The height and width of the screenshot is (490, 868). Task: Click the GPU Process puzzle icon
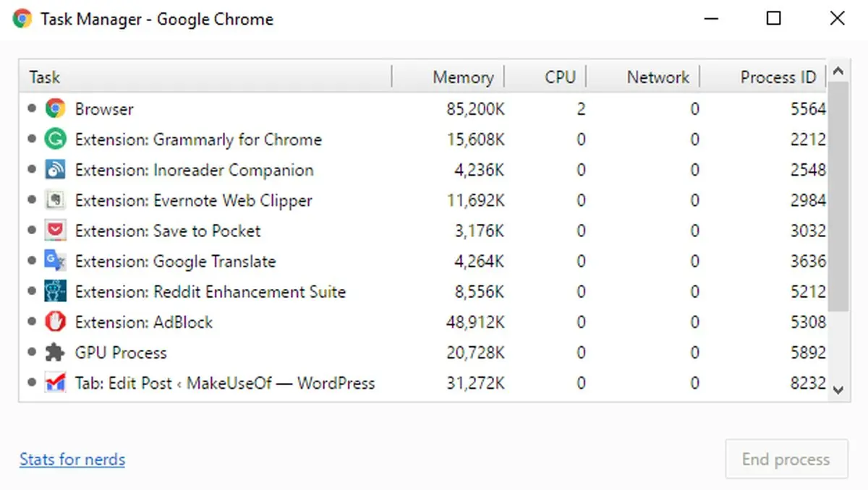[55, 353]
